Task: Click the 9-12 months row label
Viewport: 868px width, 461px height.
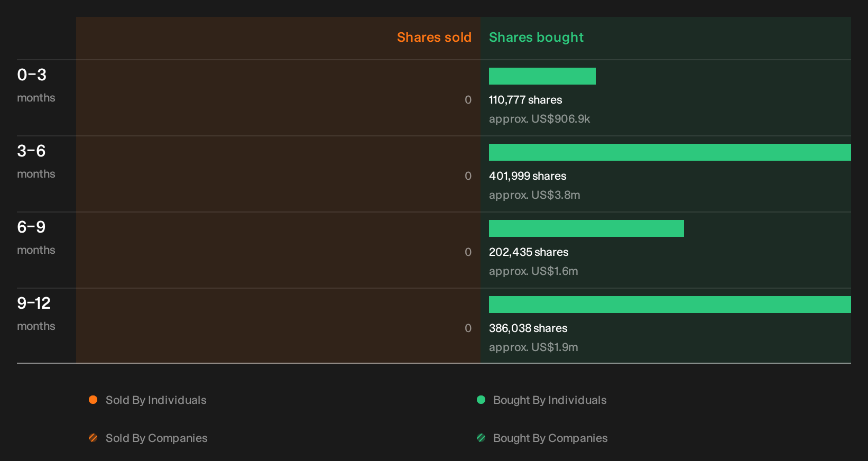Action: [36, 314]
